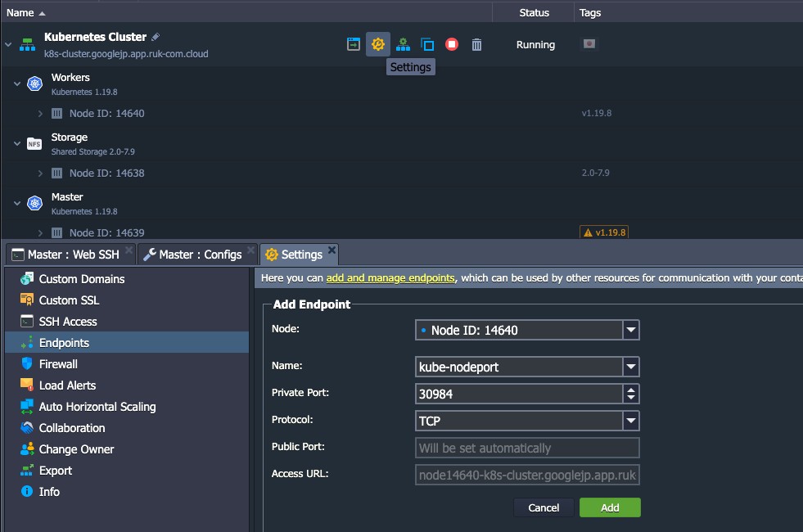Viewport: 803px width, 532px height.
Task: Sort by the Name column header
Action: pos(20,13)
